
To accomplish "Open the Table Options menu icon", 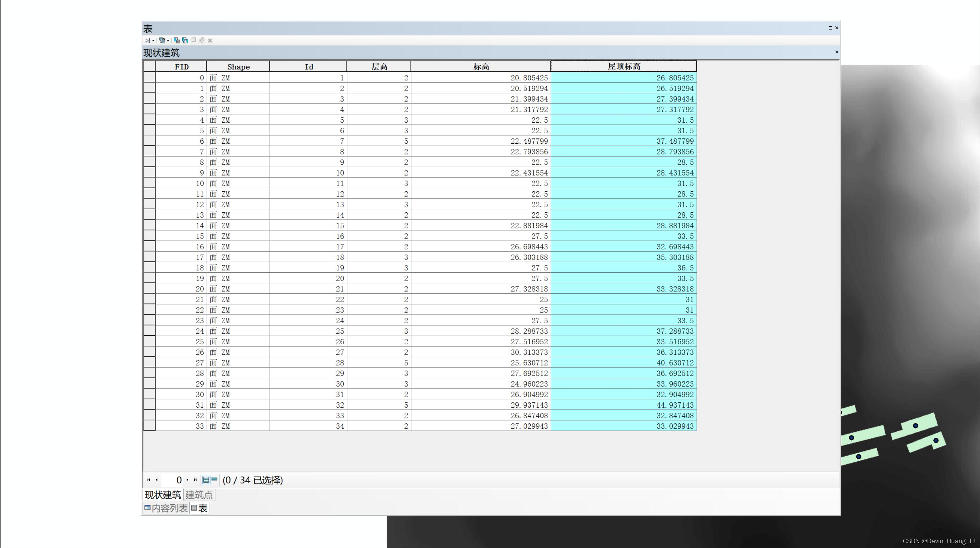I will 147,40.
